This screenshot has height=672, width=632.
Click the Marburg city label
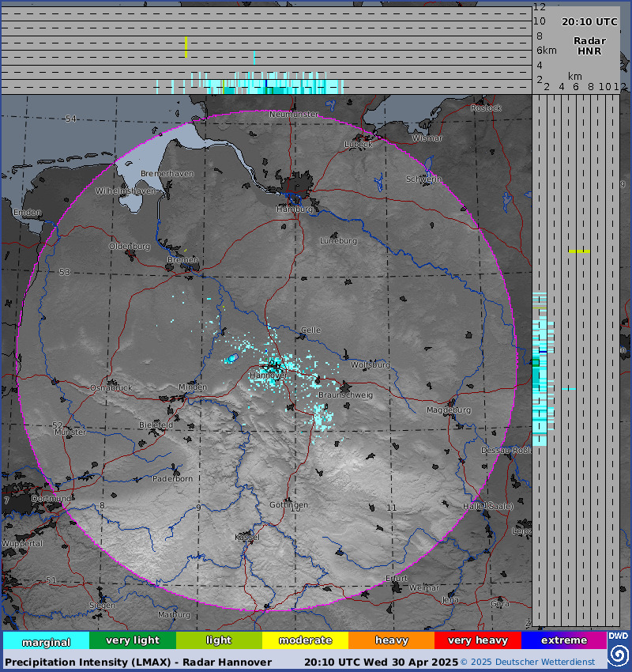tap(174, 614)
